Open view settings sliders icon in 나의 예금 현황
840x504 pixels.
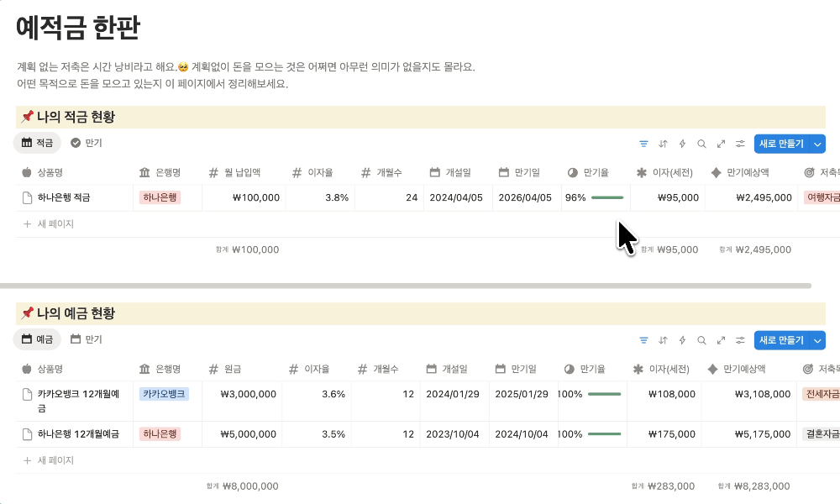(740, 340)
